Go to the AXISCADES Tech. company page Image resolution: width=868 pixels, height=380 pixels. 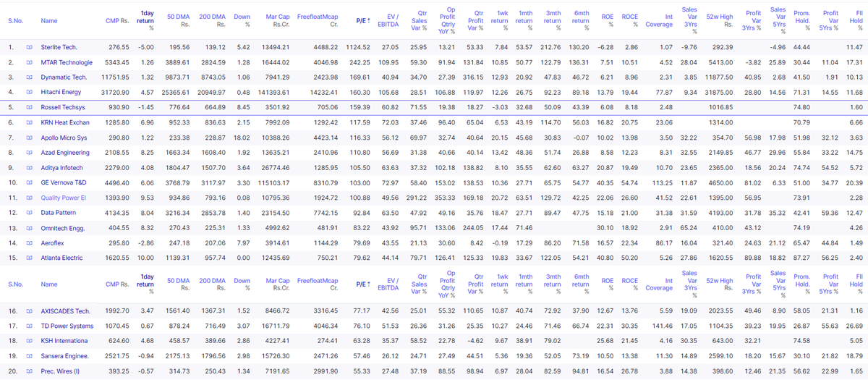coord(66,311)
